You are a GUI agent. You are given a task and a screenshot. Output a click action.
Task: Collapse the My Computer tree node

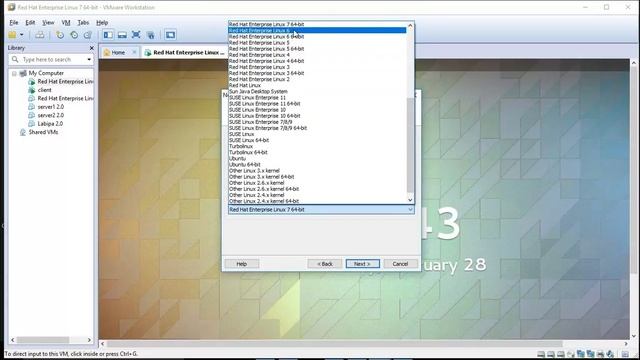click(14, 73)
